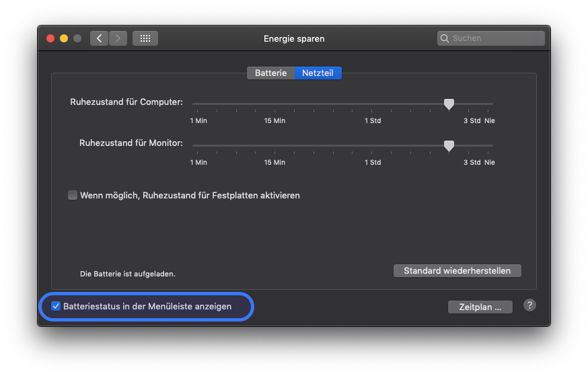
Task: Uncheck Batteriestatus in der Menüleiste anzeigen
Action: point(56,306)
